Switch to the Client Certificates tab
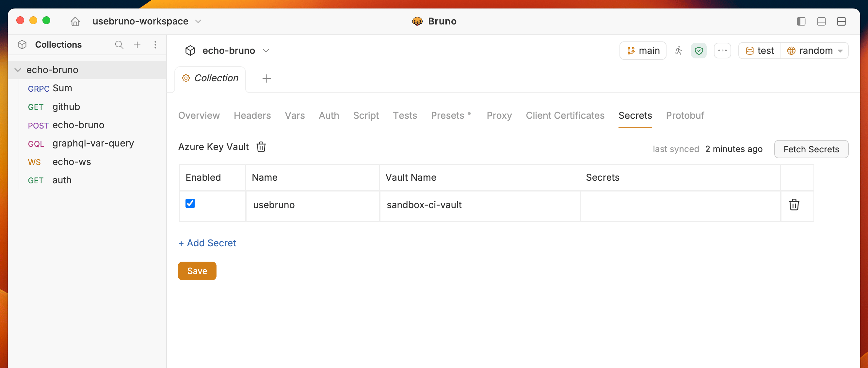Screen dimensions: 868x368 pos(565,115)
